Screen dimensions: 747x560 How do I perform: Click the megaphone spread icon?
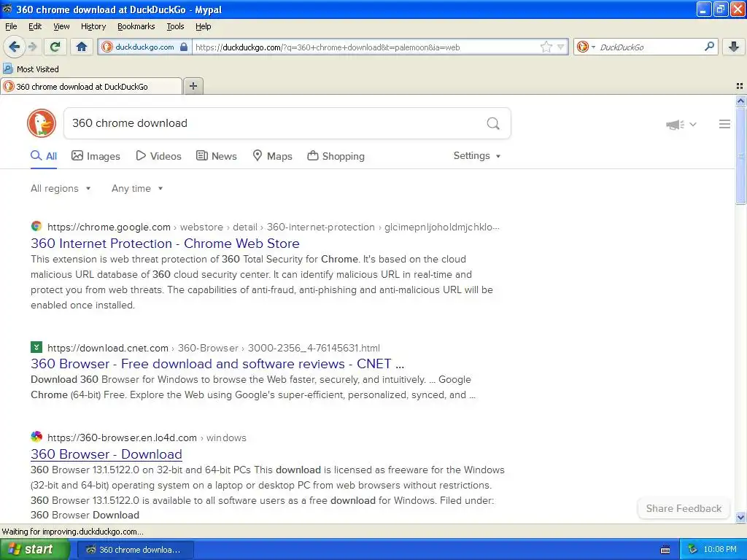[x=675, y=124]
